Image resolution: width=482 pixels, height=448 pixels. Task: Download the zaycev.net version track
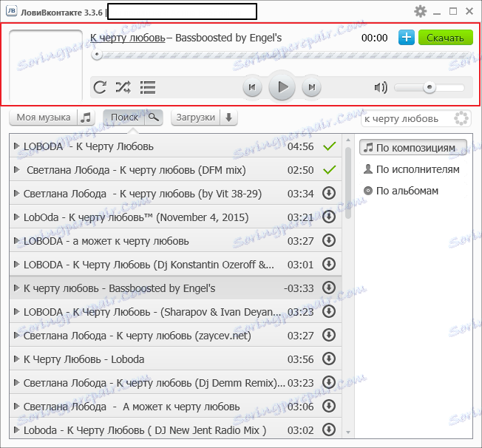(329, 336)
